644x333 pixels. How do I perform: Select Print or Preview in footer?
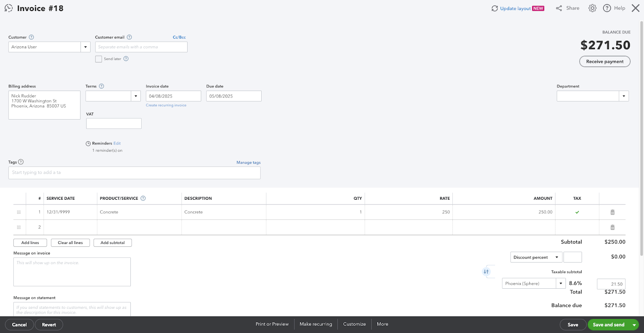tap(272, 324)
